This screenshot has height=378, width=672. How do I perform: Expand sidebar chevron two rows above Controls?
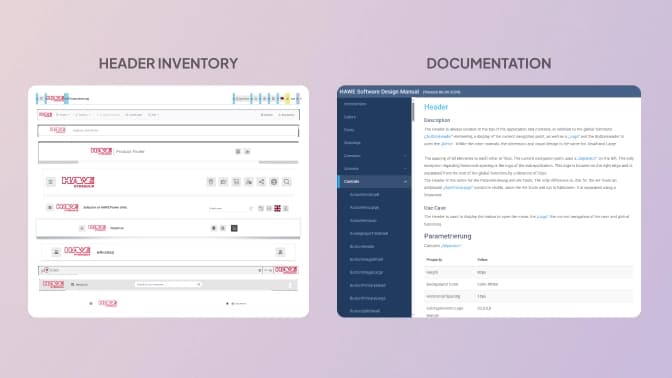point(405,156)
